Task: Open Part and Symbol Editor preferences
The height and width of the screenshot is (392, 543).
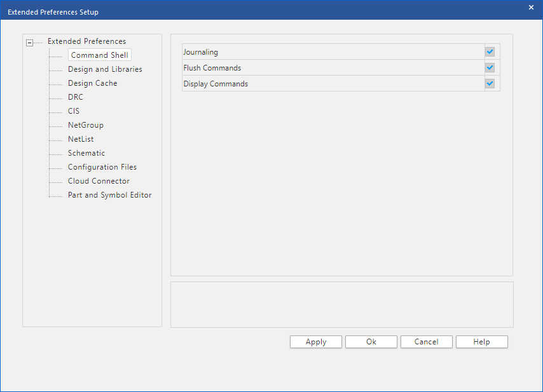Action: 110,195
